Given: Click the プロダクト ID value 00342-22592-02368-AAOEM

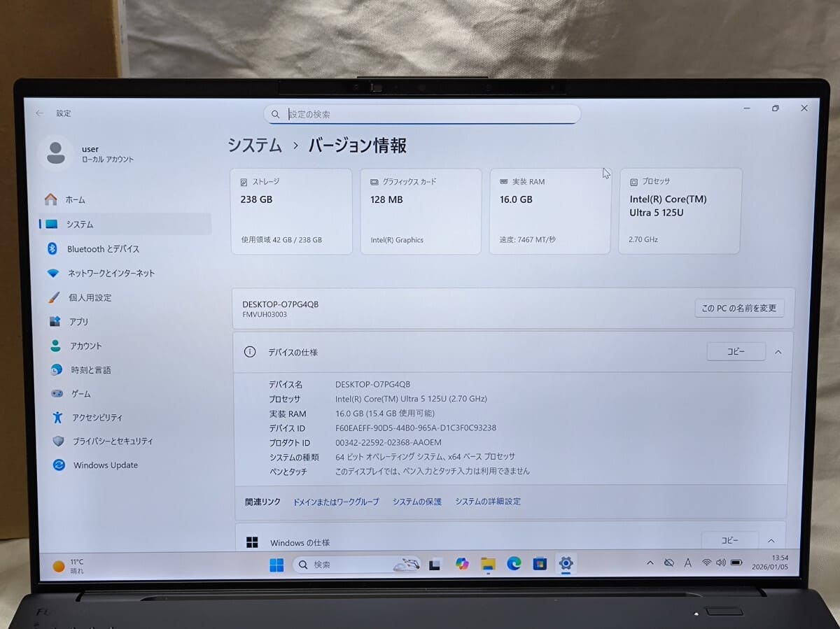Looking at the screenshot, I should [388, 443].
